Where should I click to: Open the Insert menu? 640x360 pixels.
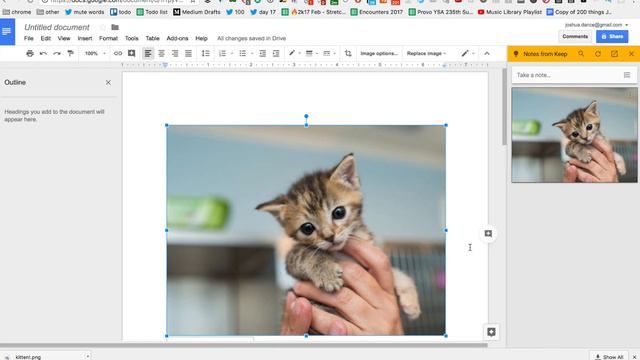point(84,38)
